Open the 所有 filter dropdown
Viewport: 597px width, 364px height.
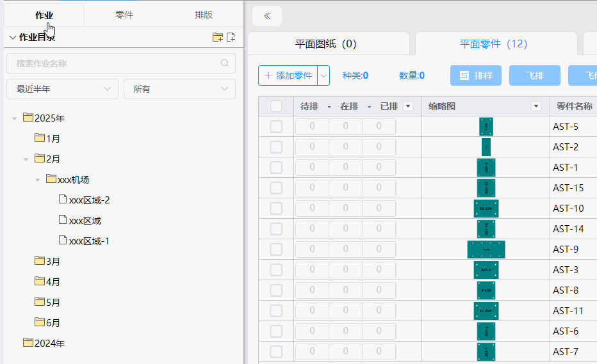coord(179,89)
